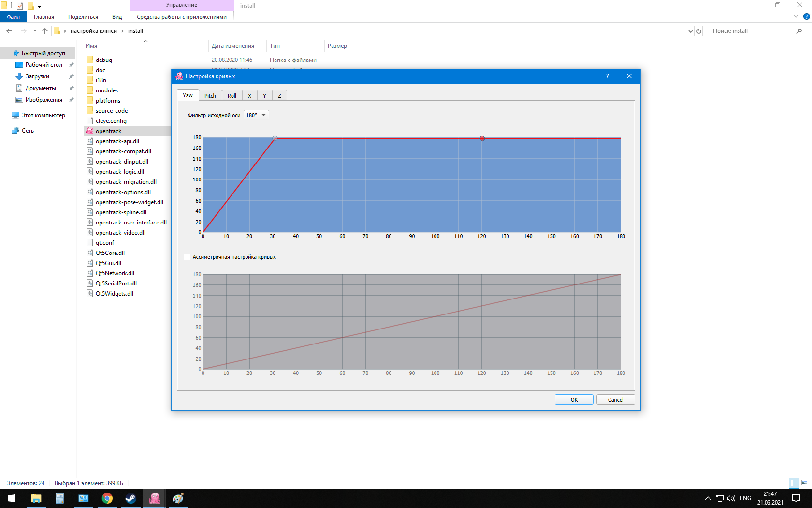The image size is (812, 508).
Task: Open Загрузки in quick access
Action: pos(37,76)
